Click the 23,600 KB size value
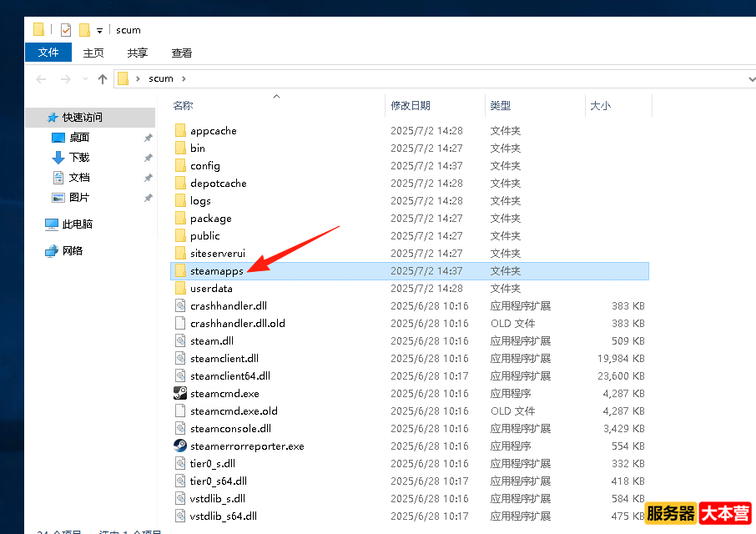 (x=621, y=376)
